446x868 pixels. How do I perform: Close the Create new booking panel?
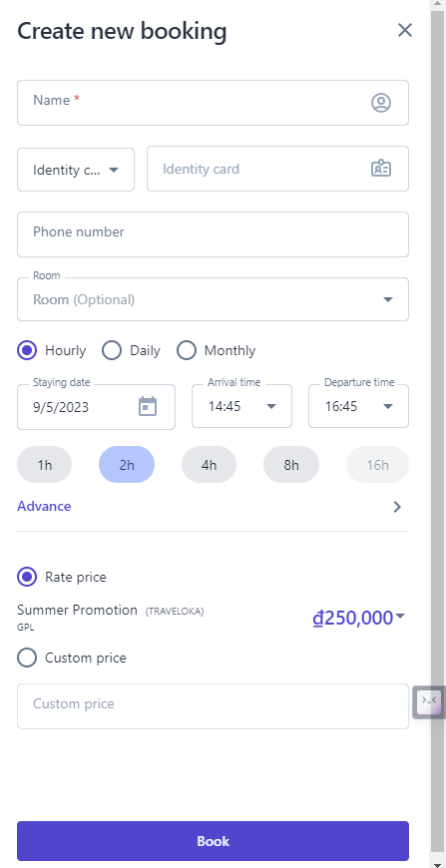pos(405,31)
